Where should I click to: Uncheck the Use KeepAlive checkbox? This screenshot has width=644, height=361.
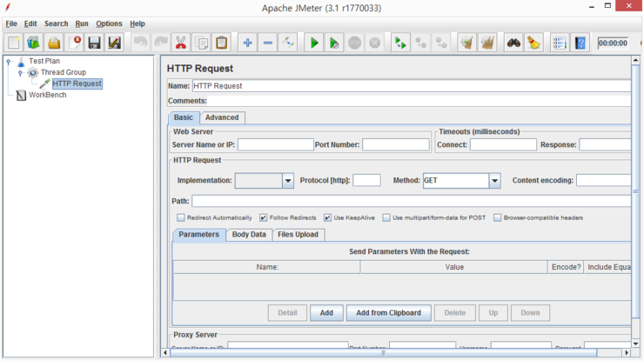click(x=327, y=217)
